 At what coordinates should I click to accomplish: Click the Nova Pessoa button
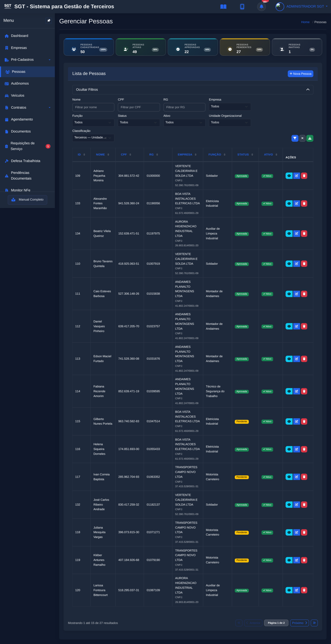tap(301, 74)
